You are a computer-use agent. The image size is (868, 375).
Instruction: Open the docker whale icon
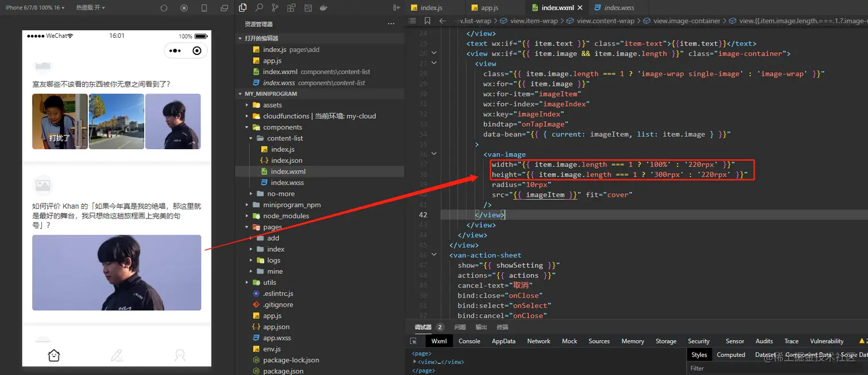(x=324, y=7)
